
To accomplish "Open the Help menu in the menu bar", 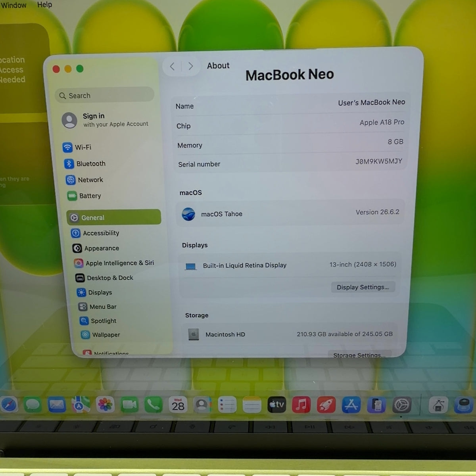I will point(44,5).
